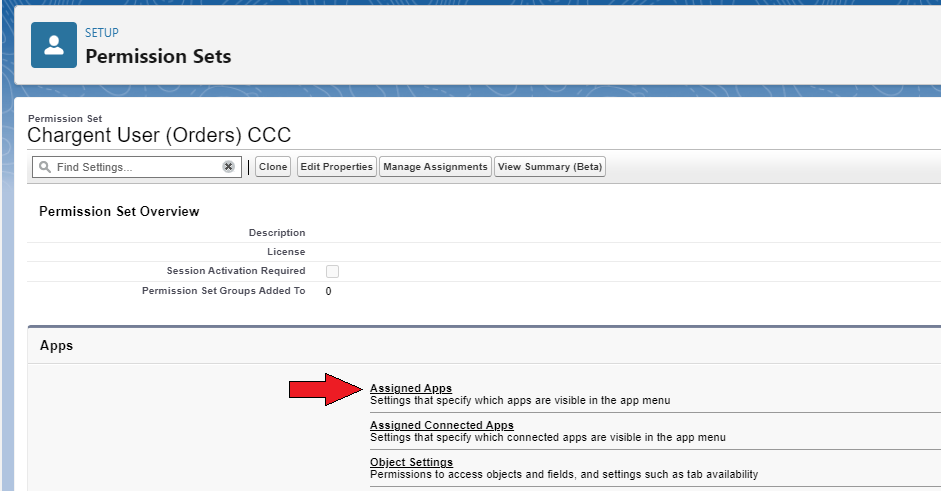941x491 pixels.
Task: Open the Assigned Connected Apps link
Action: [442, 425]
